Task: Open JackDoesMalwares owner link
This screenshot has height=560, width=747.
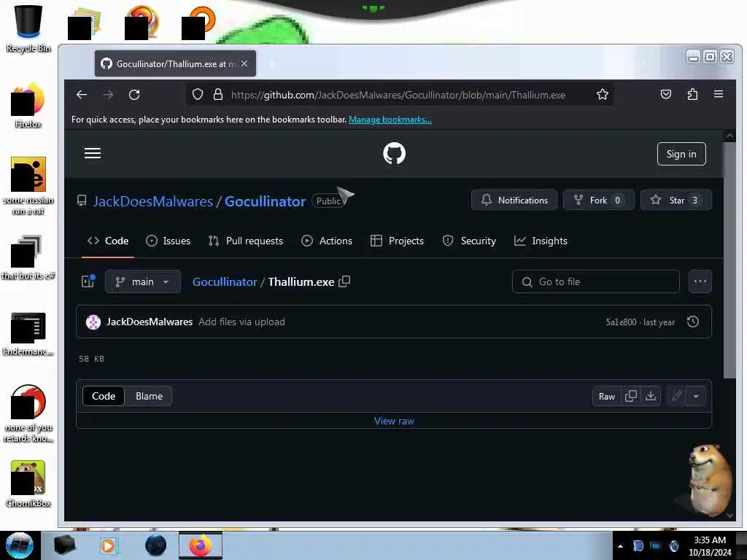Action: 153,201
